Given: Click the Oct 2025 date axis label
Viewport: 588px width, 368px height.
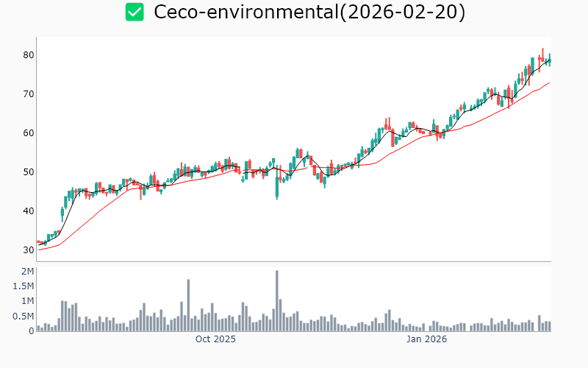Looking at the screenshot, I should pos(215,339).
